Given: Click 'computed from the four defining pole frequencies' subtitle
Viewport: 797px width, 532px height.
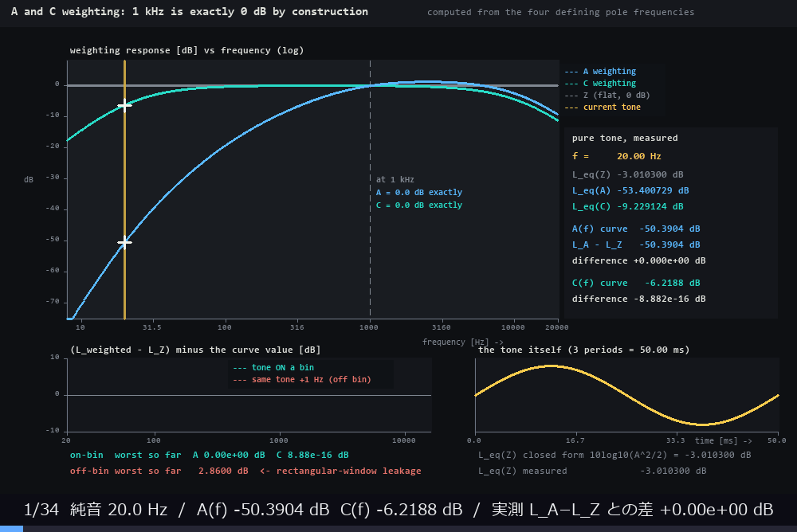Looking at the screenshot, I should click(x=560, y=12).
